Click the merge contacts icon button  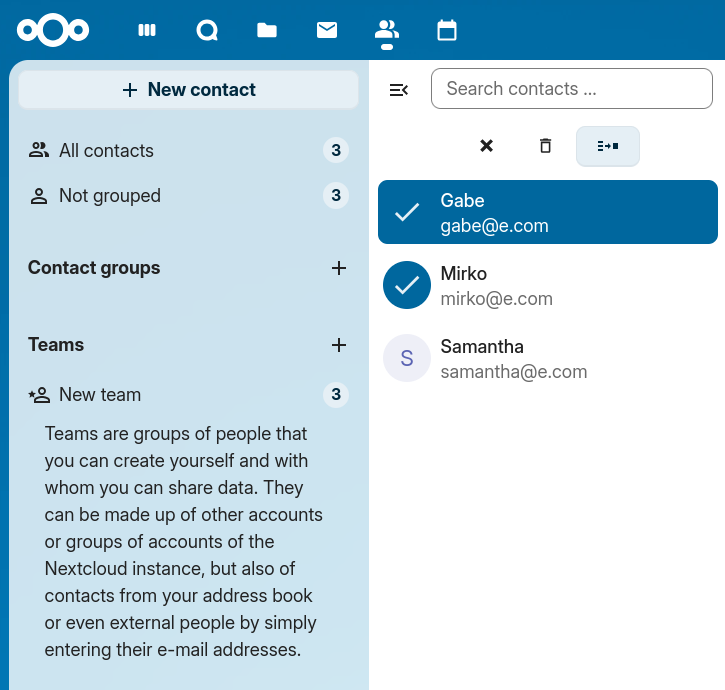coord(607,146)
